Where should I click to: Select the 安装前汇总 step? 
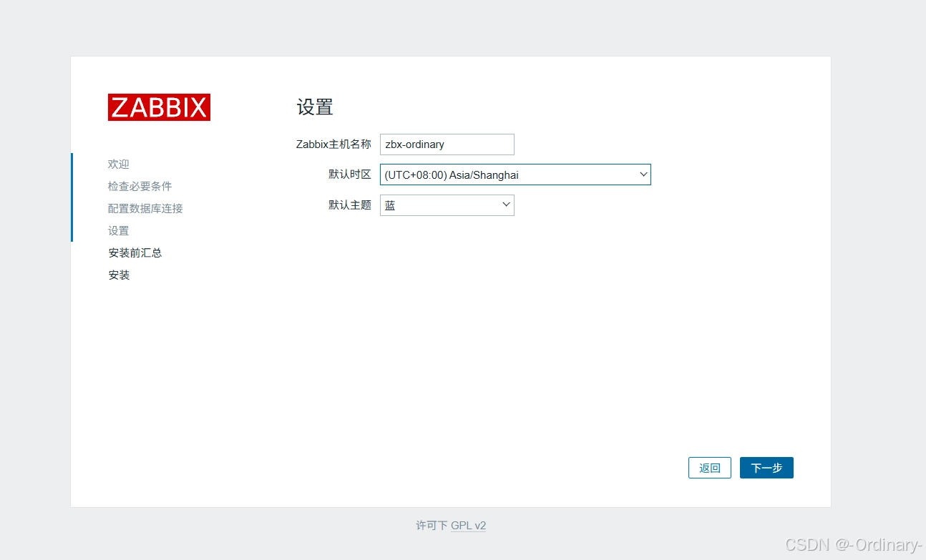click(135, 253)
